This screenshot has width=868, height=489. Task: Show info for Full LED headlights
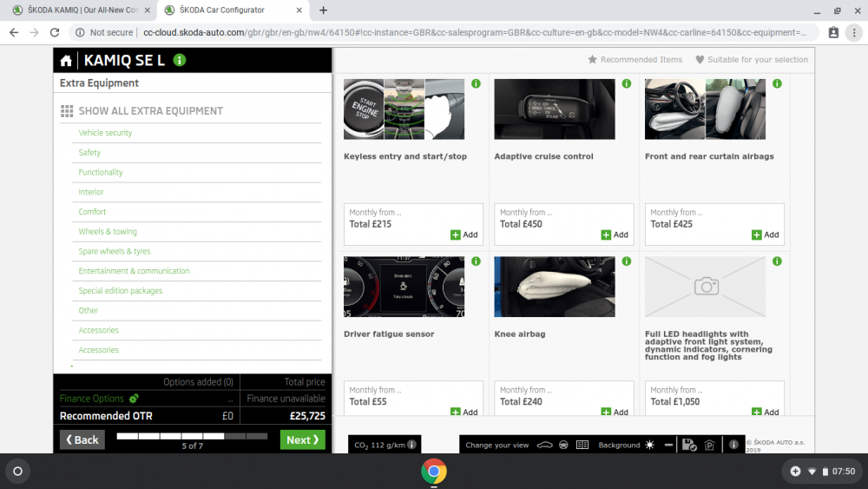pos(777,261)
